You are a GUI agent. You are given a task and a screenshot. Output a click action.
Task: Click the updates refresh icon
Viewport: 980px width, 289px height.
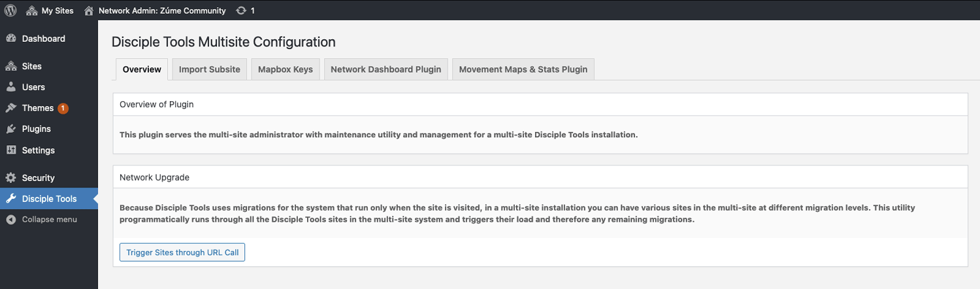point(241,10)
